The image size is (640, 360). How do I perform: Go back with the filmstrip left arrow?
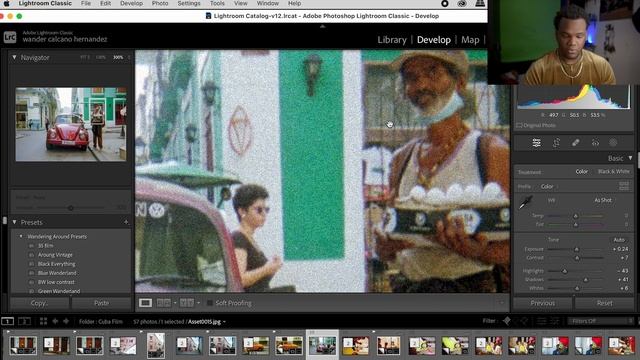coord(55,321)
